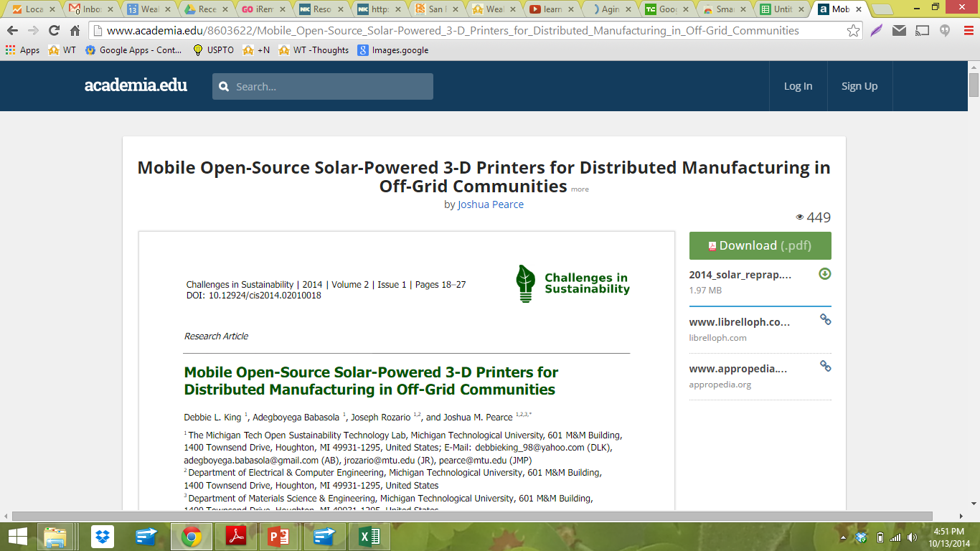Viewport: 980px width, 551px height.
Task: Click the green Download (.pdf) button
Action: (x=760, y=245)
